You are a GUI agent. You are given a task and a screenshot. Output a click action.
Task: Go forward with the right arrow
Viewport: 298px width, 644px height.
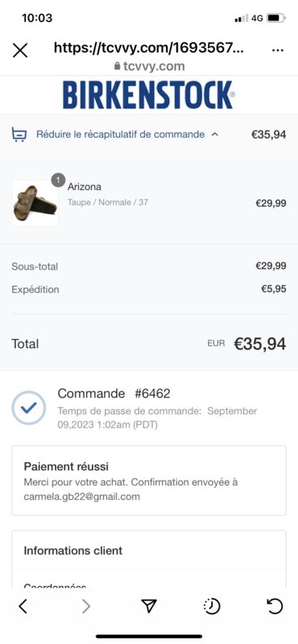(86, 606)
